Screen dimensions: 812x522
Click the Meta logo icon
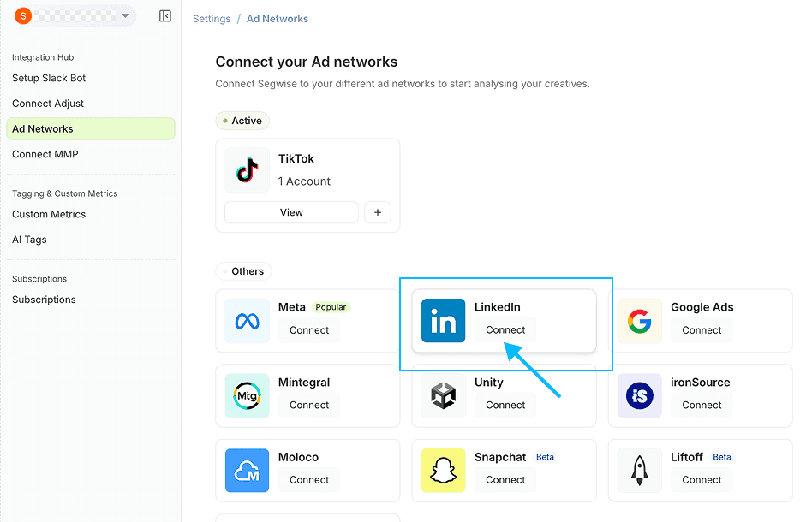tap(247, 321)
